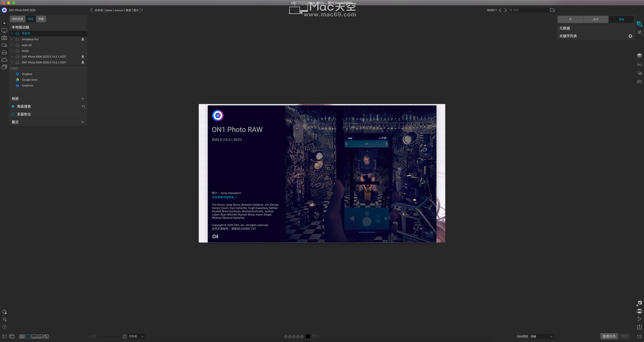Eject the Amadeus Pro drive

pyautogui.click(x=83, y=39)
